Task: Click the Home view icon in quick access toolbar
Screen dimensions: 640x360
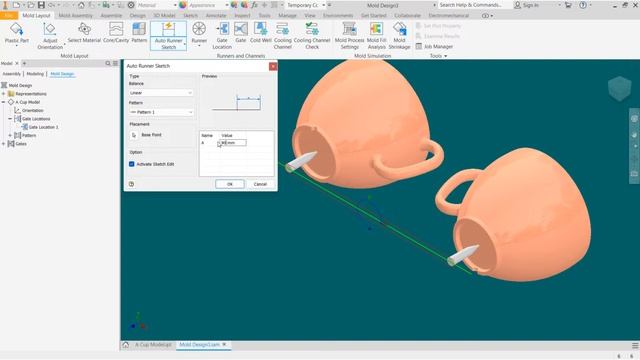Action: [x=81, y=5]
